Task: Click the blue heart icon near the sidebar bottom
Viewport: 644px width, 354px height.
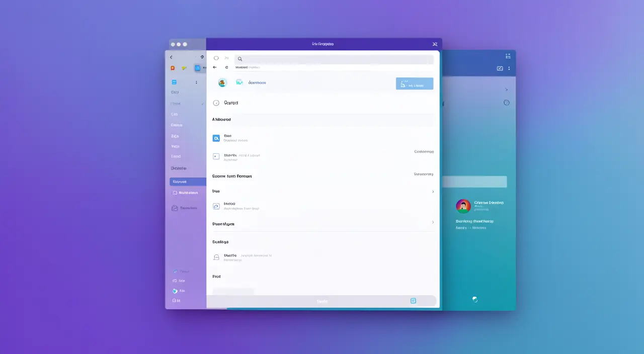Action: [175, 291]
